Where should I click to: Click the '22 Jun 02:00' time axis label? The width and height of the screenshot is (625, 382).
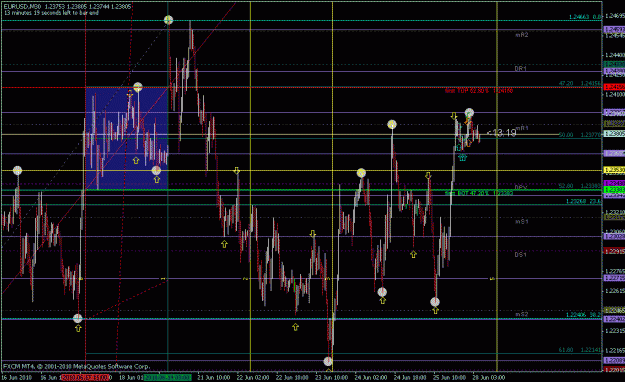click(253, 377)
